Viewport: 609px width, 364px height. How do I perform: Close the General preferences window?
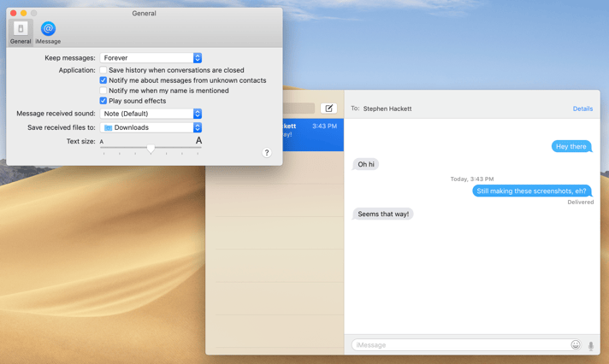click(13, 13)
